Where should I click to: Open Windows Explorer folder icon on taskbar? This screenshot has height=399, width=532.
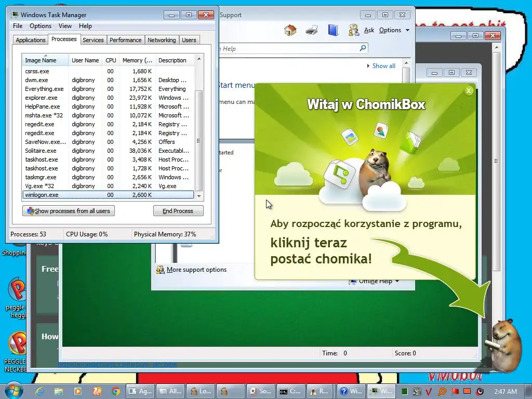pyautogui.click(x=59, y=391)
